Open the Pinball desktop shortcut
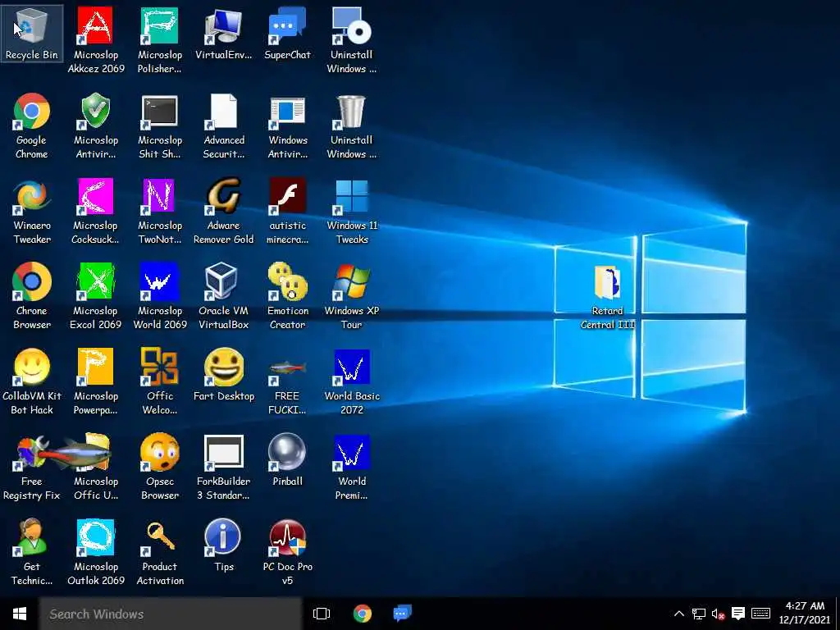Screen dimensions: 840x630 pyautogui.click(x=287, y=459)
